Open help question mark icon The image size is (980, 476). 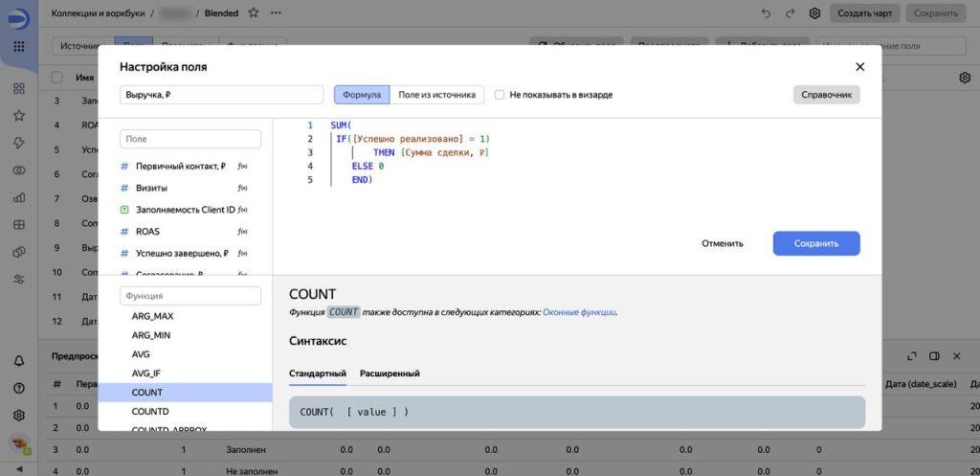coord(19,389)
